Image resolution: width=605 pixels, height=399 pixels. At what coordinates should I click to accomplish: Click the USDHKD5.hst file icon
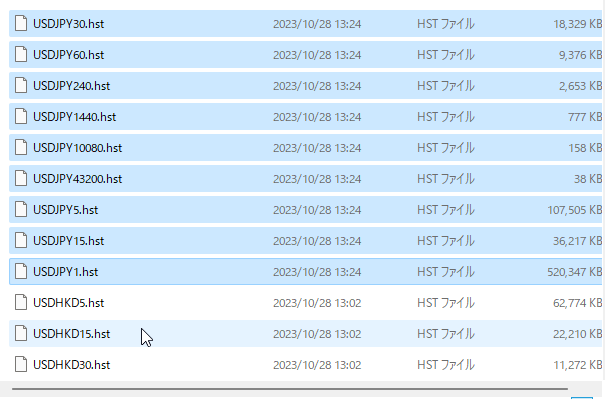tap(21, 303)
